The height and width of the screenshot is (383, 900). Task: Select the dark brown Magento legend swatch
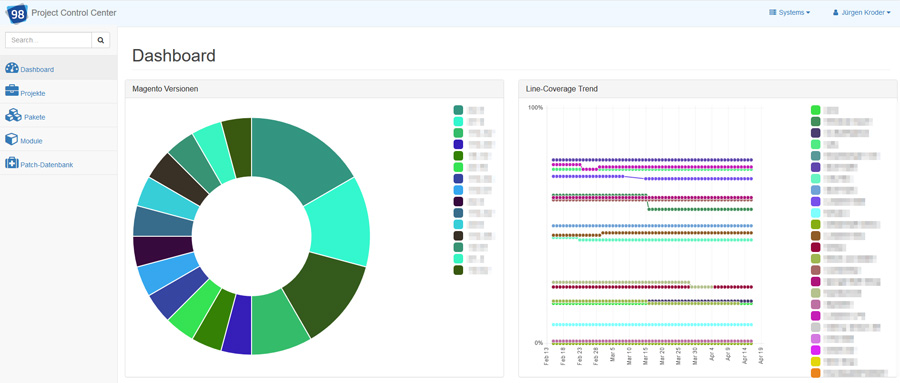coord(458,236)
